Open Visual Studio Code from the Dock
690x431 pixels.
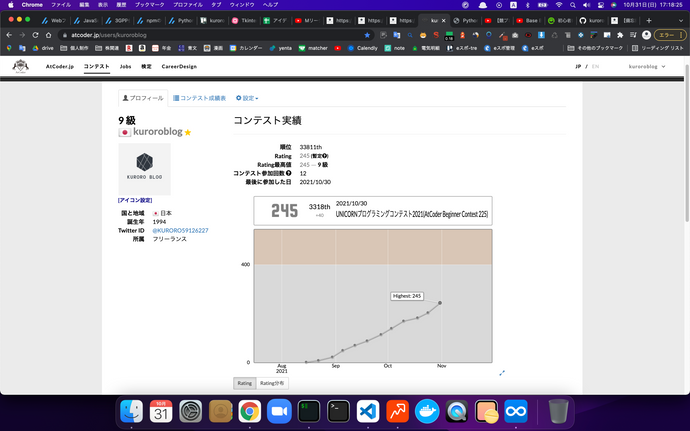(x=368, y=412)
